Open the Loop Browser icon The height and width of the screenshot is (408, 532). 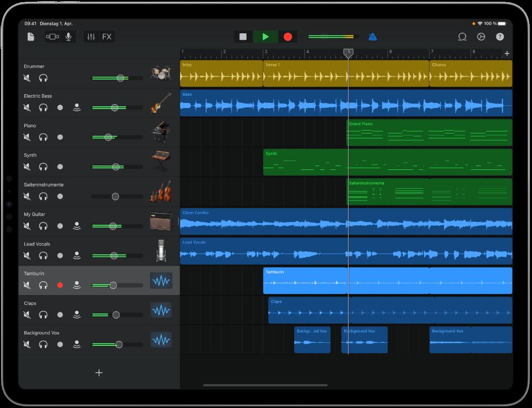click(x=462, y=37)
